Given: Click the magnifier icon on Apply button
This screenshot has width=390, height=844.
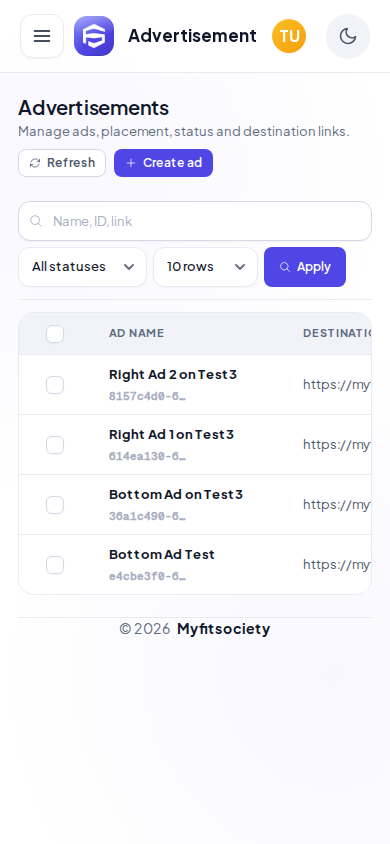Looking at the screenshot, I should click(285, 267).
